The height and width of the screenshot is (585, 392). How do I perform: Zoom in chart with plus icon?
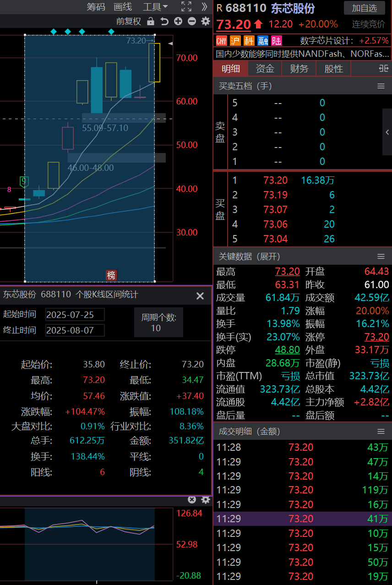point(178,21)
